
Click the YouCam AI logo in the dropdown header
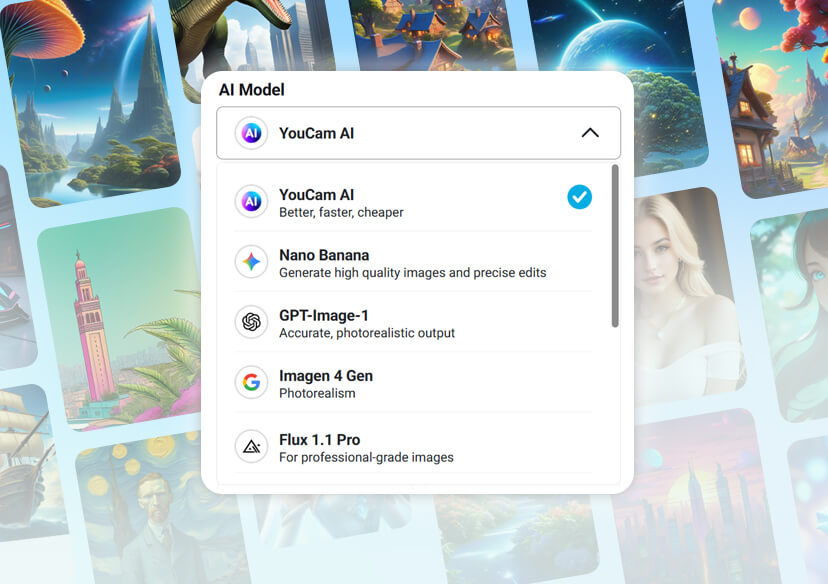tap(252, 132)
